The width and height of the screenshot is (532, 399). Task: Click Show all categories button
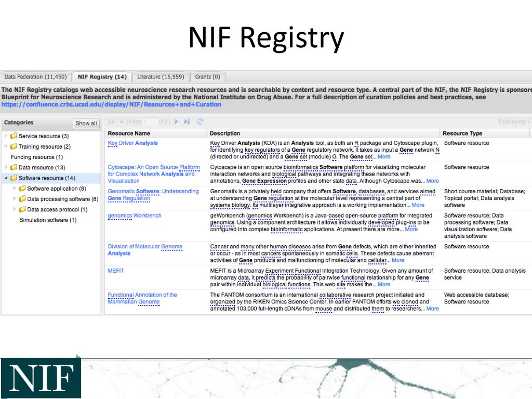(x=86, y=123)
